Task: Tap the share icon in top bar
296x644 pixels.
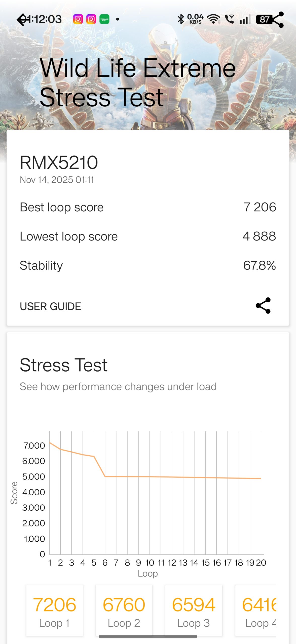Action: point(278,20)
